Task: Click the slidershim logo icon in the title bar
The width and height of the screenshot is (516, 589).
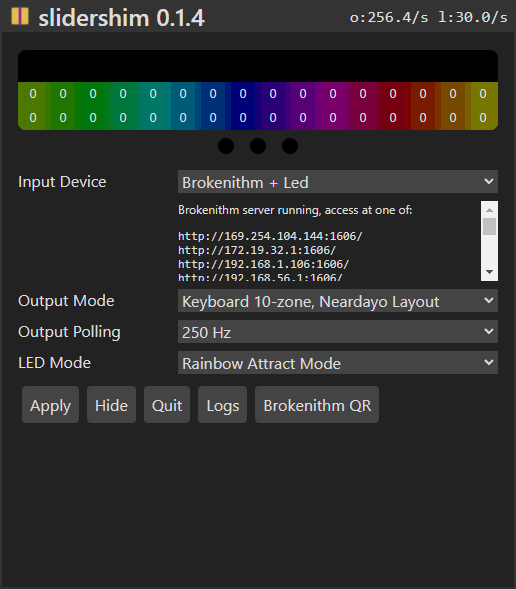Action: [20, 16]
